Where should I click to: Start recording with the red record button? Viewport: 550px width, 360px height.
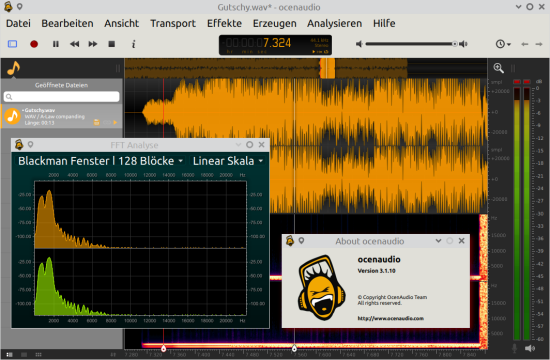(x=34, y=44)
